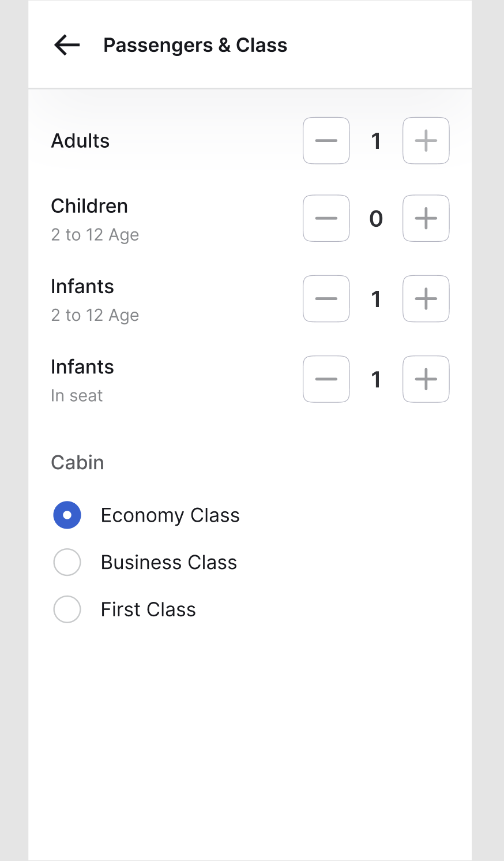Pick the First Class radio circle

67,609
